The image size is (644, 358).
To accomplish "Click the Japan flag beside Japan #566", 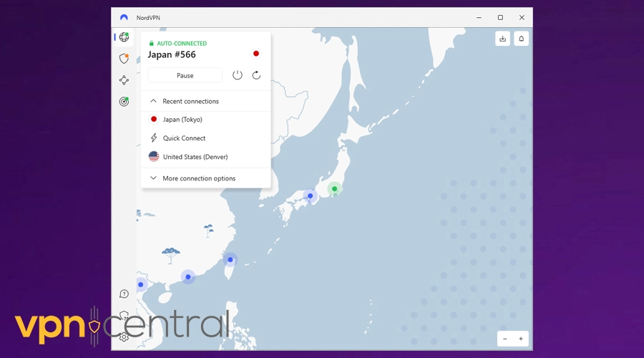I will pos(256,54).
